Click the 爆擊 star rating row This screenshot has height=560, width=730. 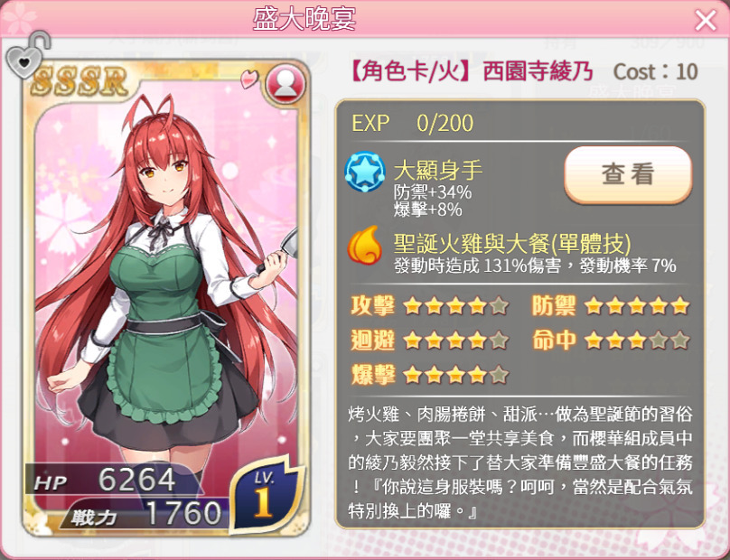click(429, 375)
